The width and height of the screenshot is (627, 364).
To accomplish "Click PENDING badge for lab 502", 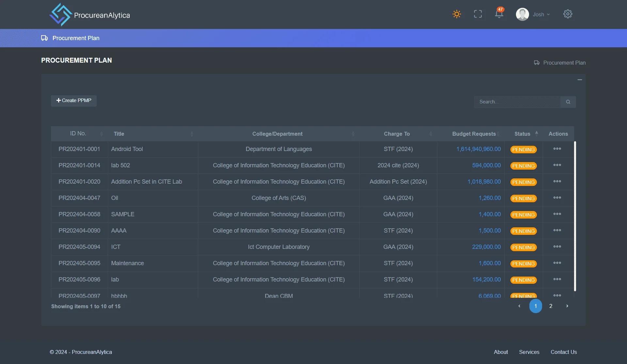I will pyautogui.click(x=523, y=166).
